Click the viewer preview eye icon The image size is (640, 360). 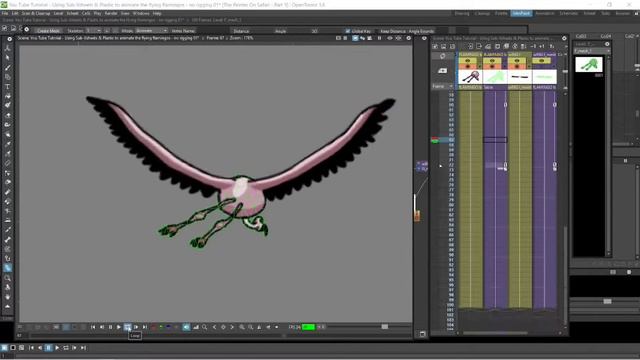(x=390, y=38)
